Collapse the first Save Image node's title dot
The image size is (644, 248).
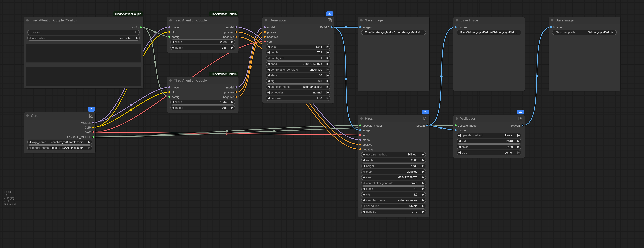pyautogui.click(x=361, y=21)
